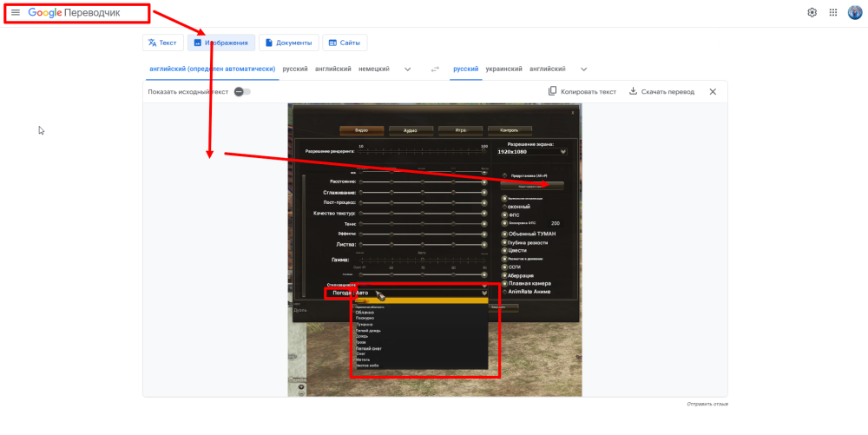
Task: Select the Изображения tab
Action: [x=221, y=43]
